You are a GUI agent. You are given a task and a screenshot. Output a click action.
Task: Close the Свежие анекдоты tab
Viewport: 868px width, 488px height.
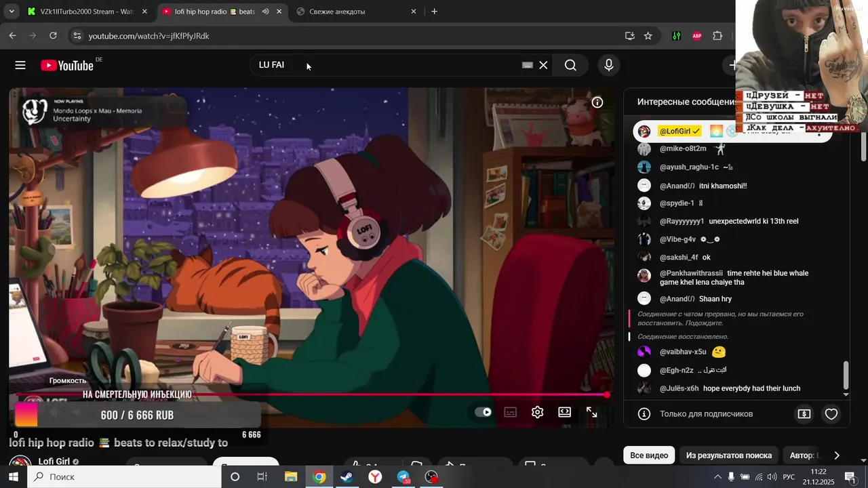tap(414, 12)
